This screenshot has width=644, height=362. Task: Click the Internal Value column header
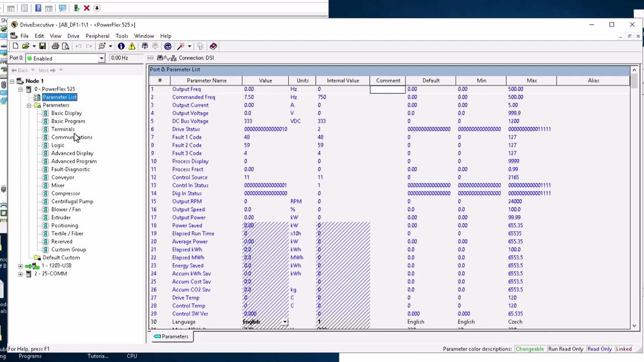(x=343, y=80)
